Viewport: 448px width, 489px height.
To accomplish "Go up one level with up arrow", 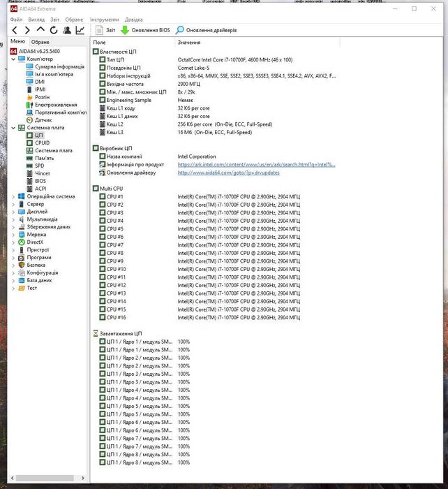I will click(x=40, y=29).
